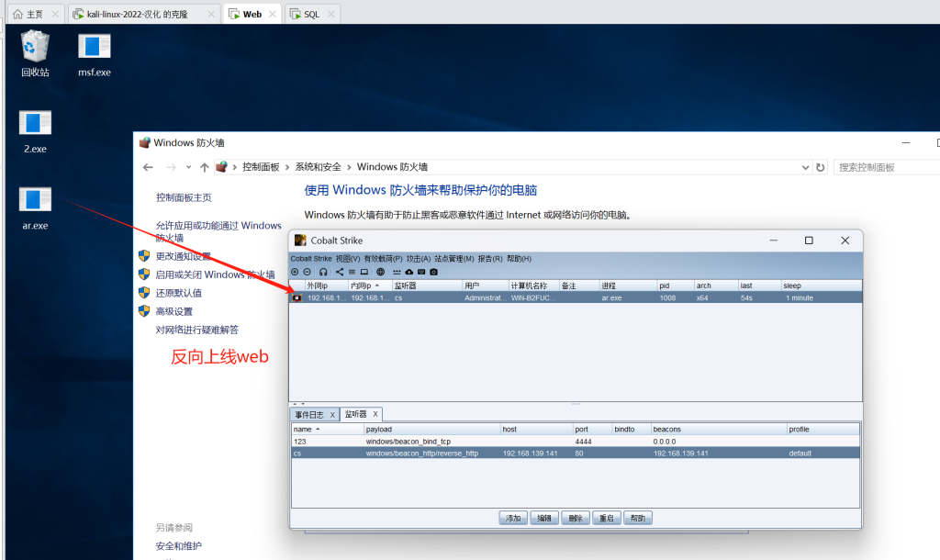Refresh the Windows Firewall address bar
This screenshot has height=560, width=940.
tap(820, 167)
